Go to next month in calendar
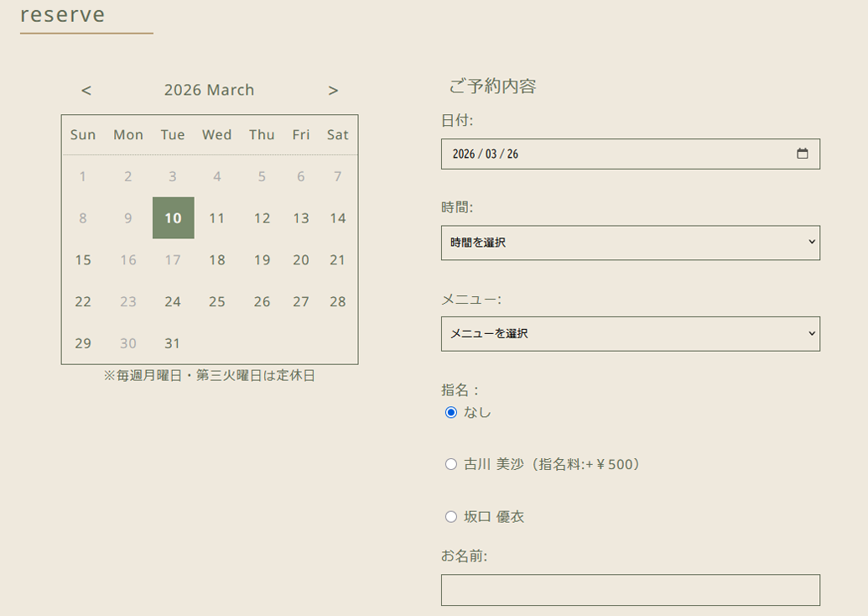Image resolution: width=868 pixels, height=616 pixels. pyautogui.click(x=333, y=91)
